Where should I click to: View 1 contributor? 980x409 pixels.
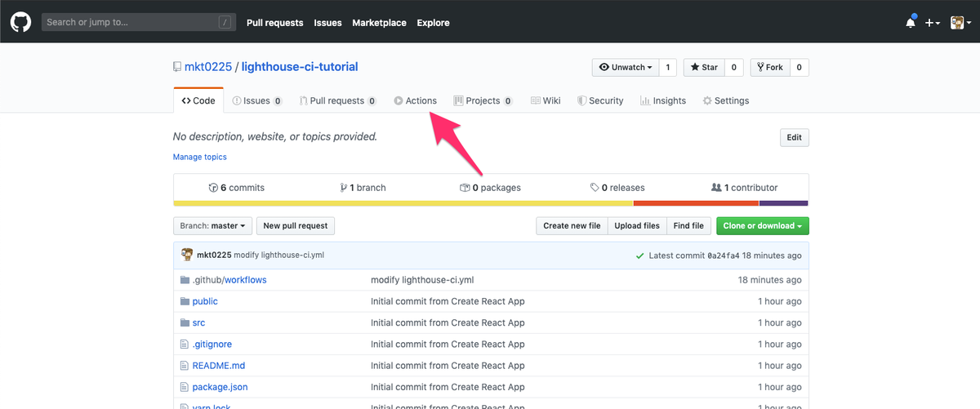[x=745, y=188]
